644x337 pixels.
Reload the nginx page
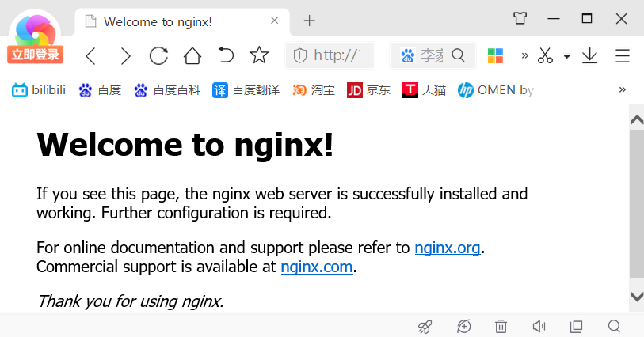158,55
